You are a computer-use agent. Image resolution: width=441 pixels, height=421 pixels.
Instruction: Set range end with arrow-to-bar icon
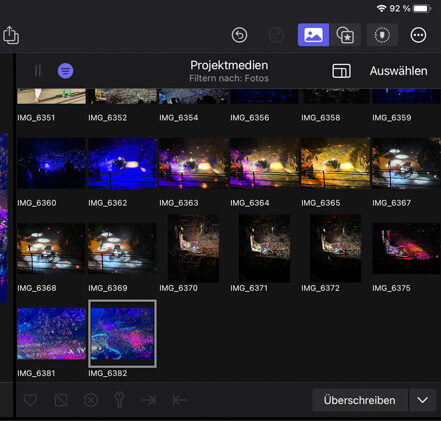pos(149,400)
